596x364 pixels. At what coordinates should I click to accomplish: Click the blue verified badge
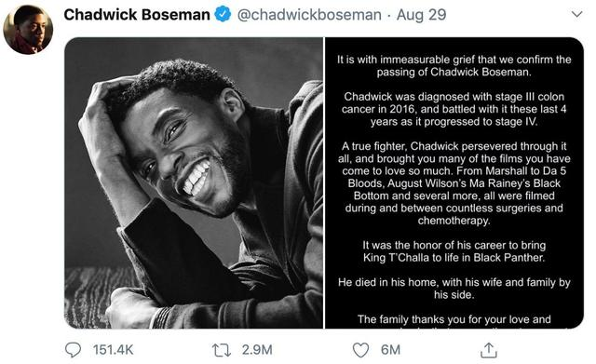223,15
